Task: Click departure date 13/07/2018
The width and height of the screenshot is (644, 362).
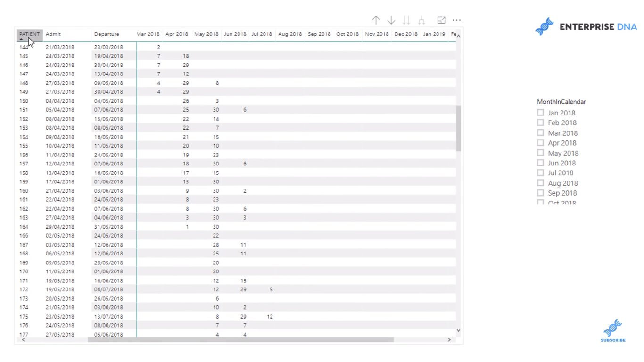Action: [108, 317]
